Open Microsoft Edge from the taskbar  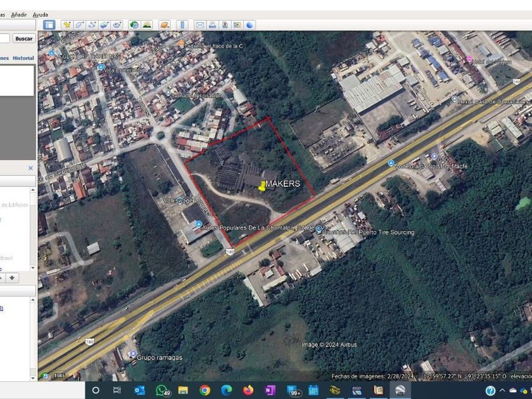(x=226, y=391)
